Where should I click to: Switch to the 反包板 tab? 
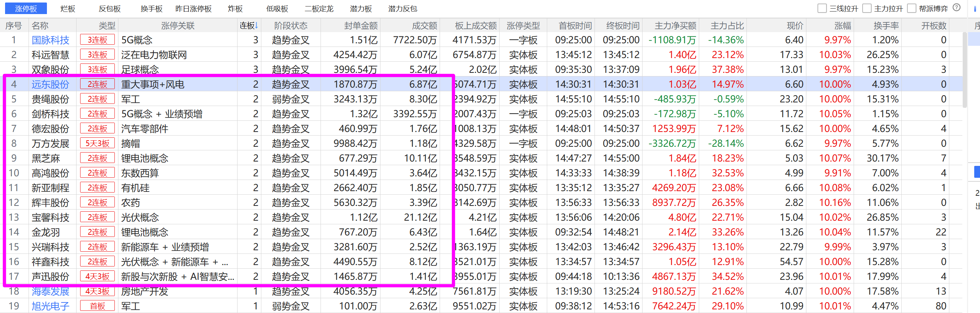110,8
